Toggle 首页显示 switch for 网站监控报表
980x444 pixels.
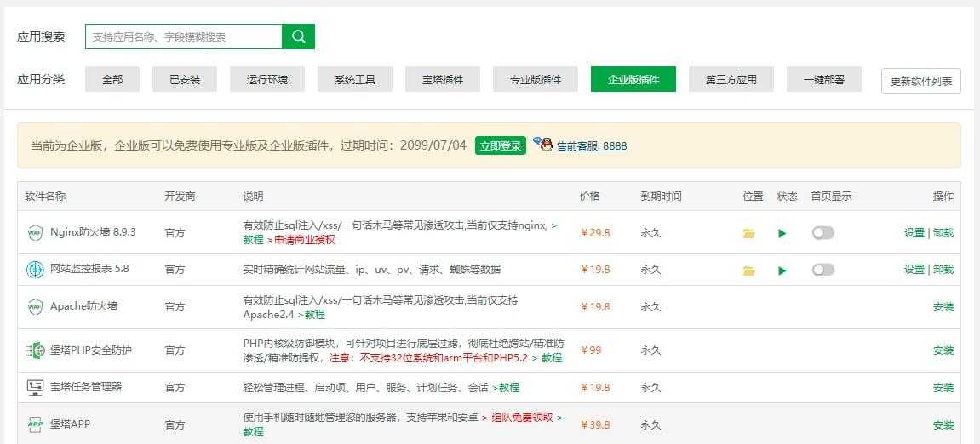pos(822,270)
